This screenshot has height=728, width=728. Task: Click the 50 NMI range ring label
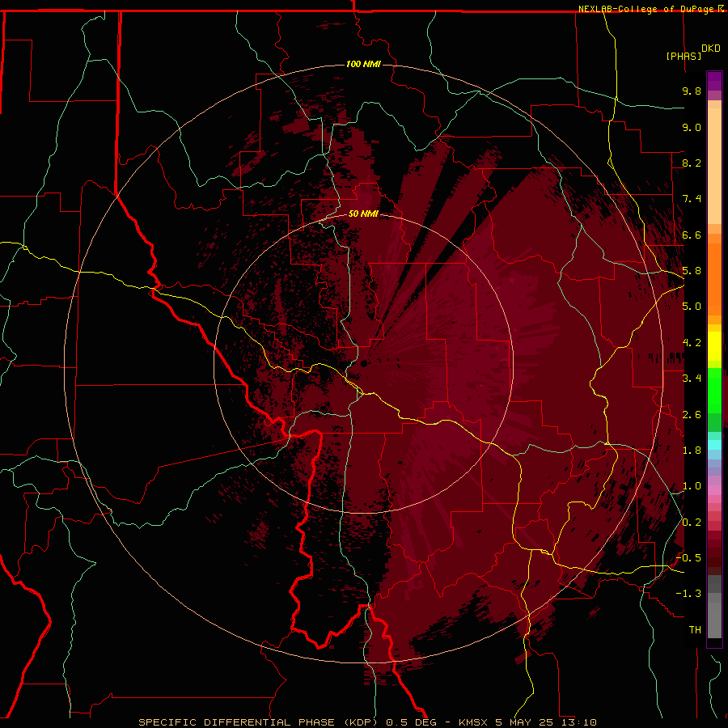coord(363,214)
